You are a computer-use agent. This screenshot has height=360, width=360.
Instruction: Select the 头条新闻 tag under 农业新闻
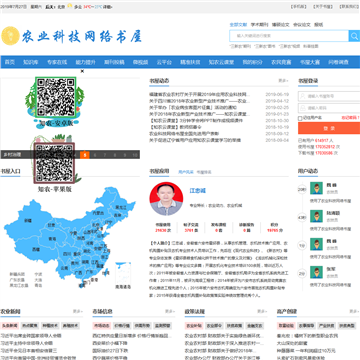click(x=10, y=326)
